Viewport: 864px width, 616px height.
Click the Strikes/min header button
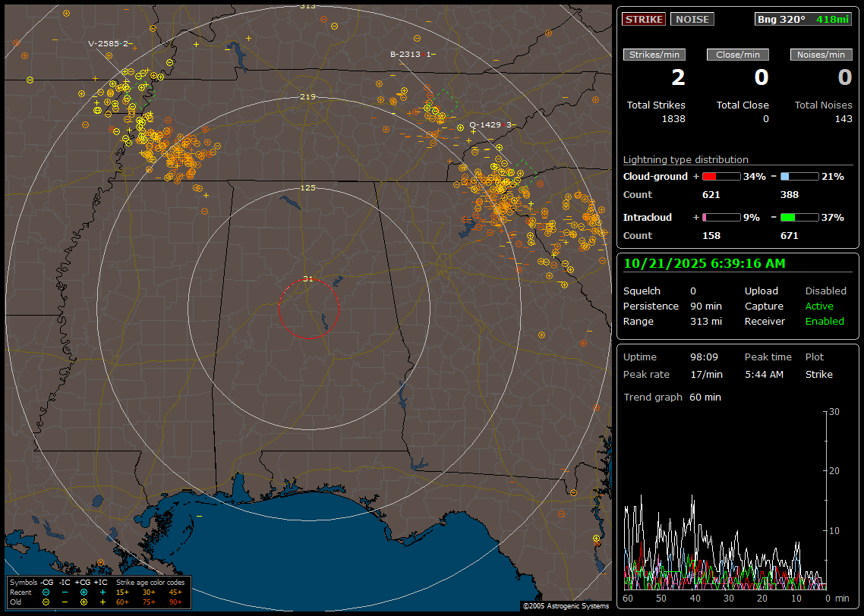pyautogui.click(x=654, y=55)
